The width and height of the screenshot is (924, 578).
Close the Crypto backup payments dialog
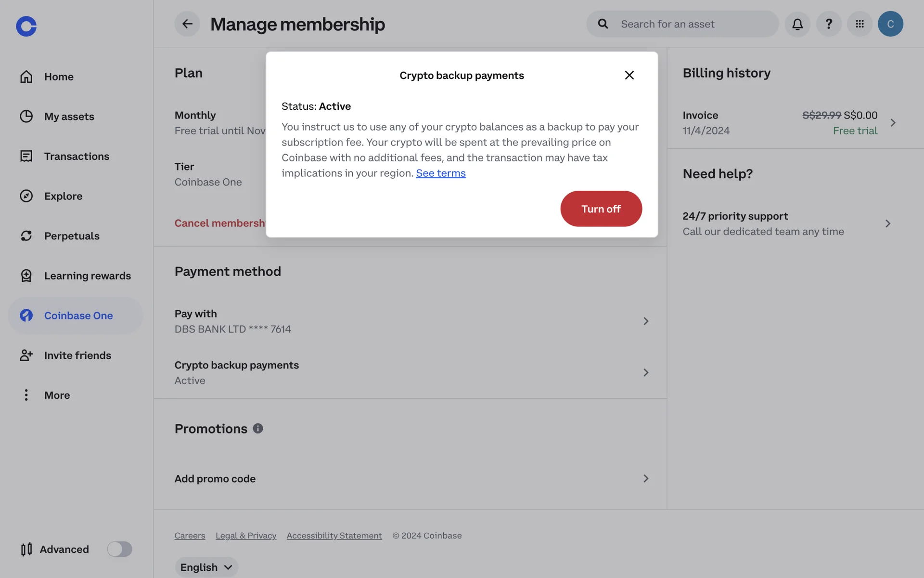point(629,75)
